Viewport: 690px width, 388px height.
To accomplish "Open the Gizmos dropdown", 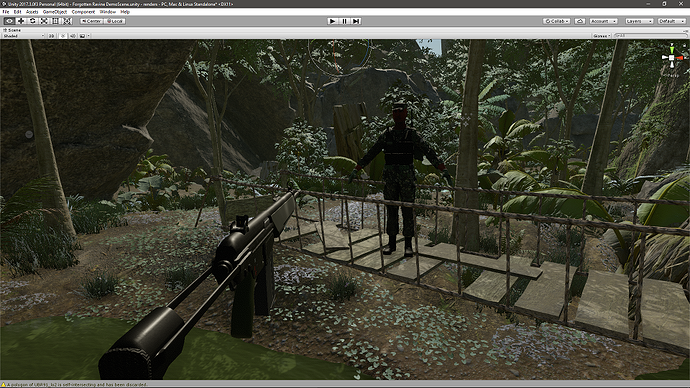I will pos(602,36).
